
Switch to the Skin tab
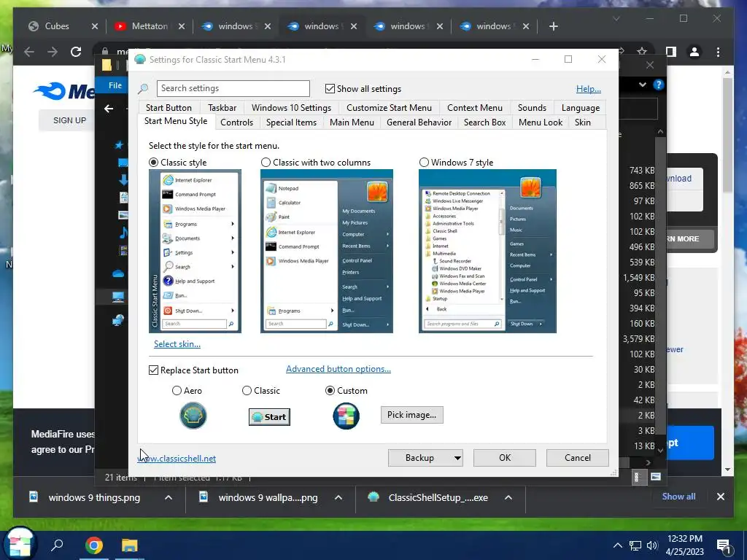(x=582, y=122)
